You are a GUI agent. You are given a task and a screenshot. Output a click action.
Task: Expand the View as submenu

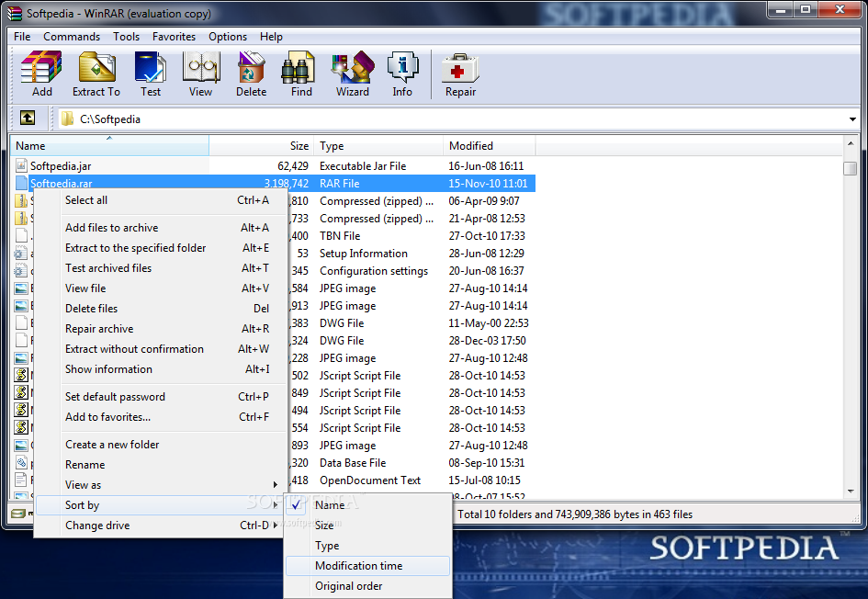276,484
